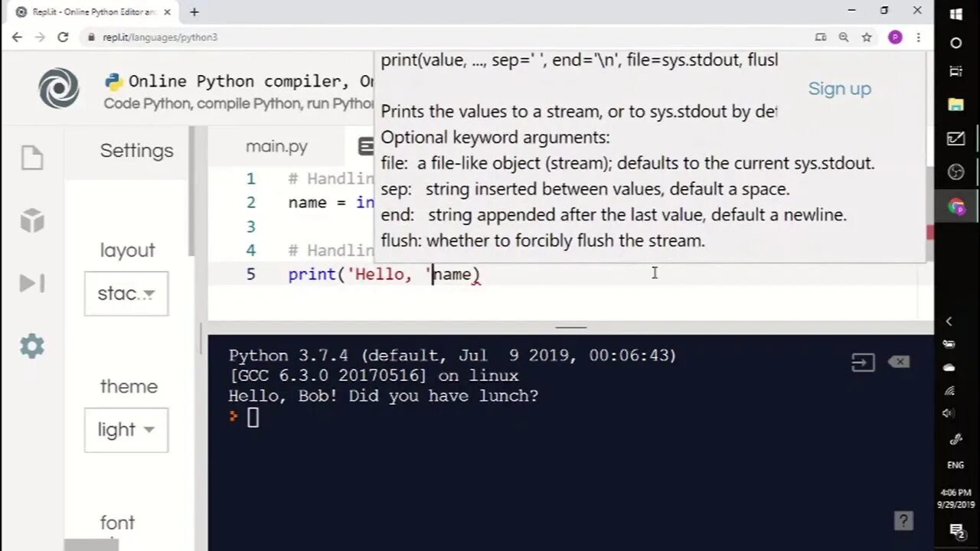Switch to the main.py tab
The height and width of the screenshot is (551, 980).
[276, 146]
